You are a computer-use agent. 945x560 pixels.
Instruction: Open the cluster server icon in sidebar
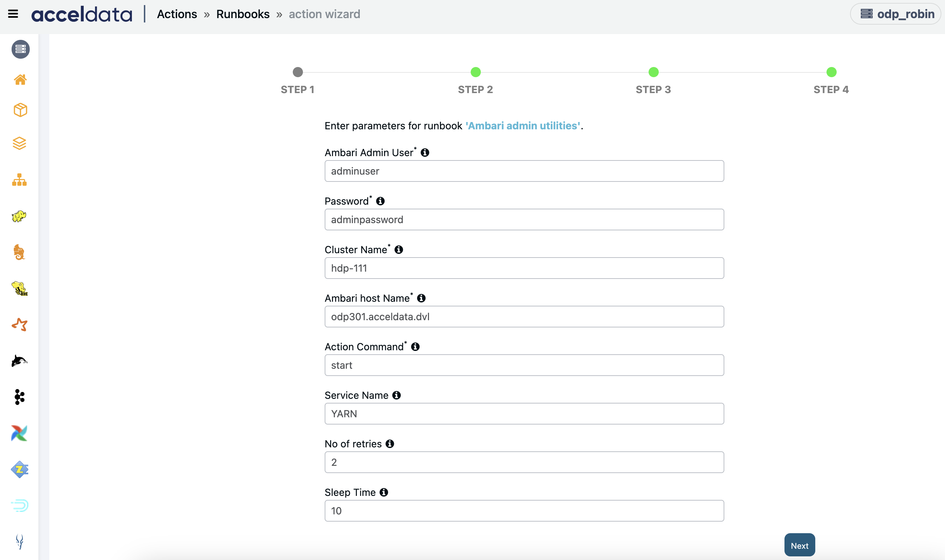[20, 49]
